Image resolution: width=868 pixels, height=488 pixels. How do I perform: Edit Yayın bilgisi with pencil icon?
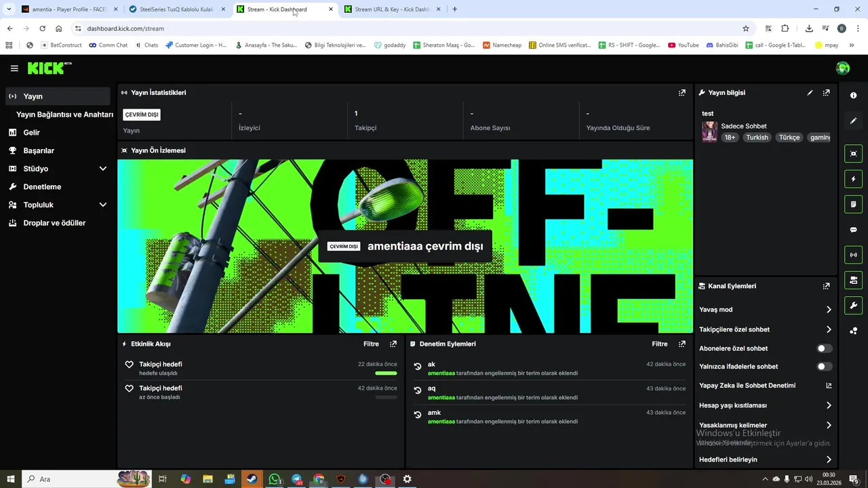pos(810,93)
